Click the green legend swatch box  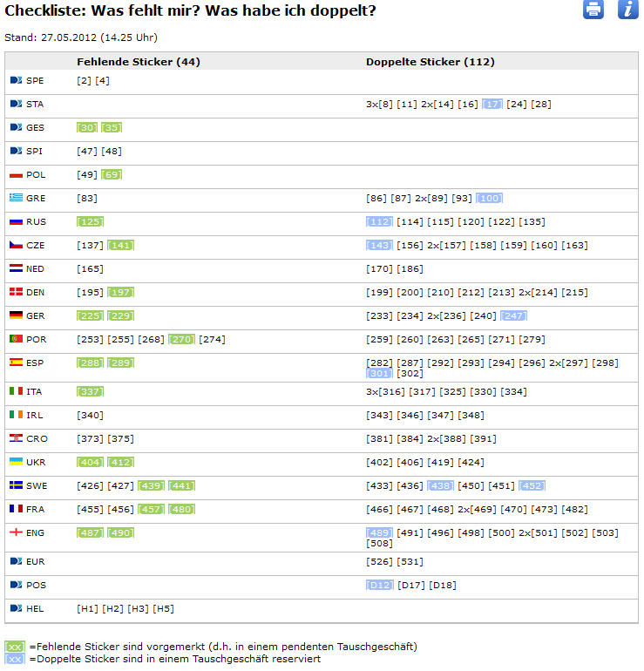(x=15, y=647)
